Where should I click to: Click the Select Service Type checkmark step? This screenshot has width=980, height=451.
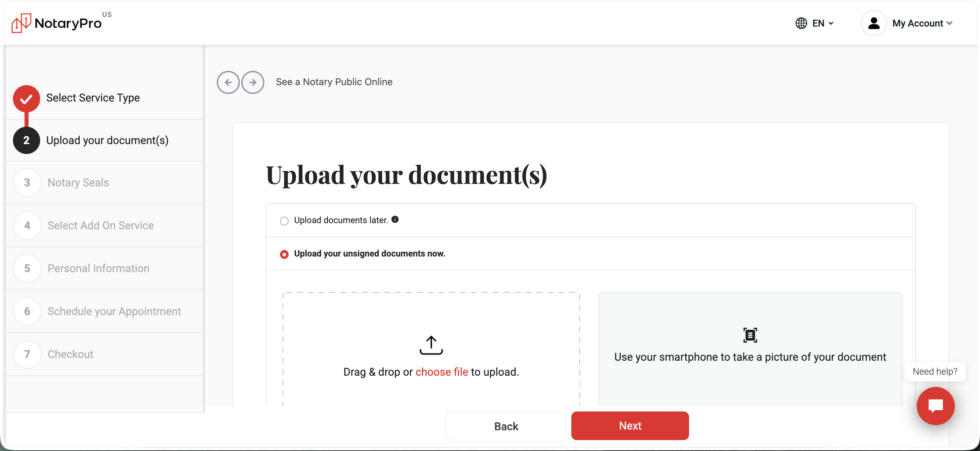[x=27, y=99]
